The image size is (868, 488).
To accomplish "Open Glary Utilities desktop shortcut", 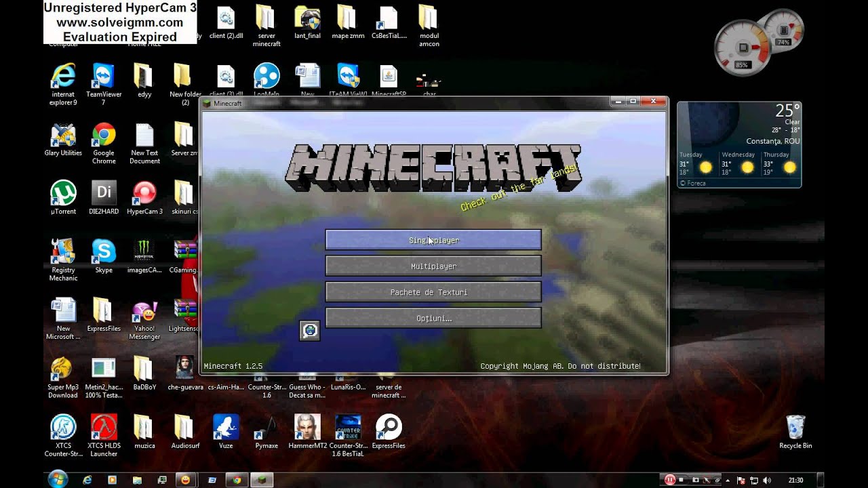I will (63, 140).
